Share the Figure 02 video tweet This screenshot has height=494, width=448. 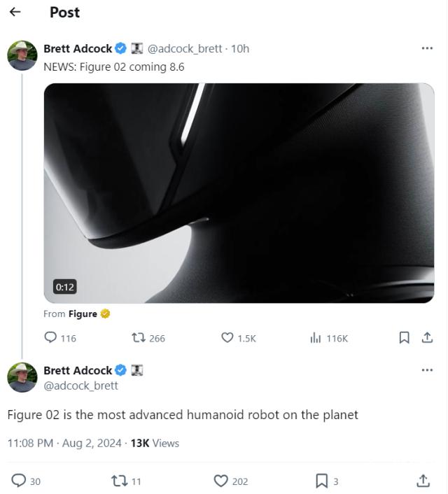tap(427, 338)
